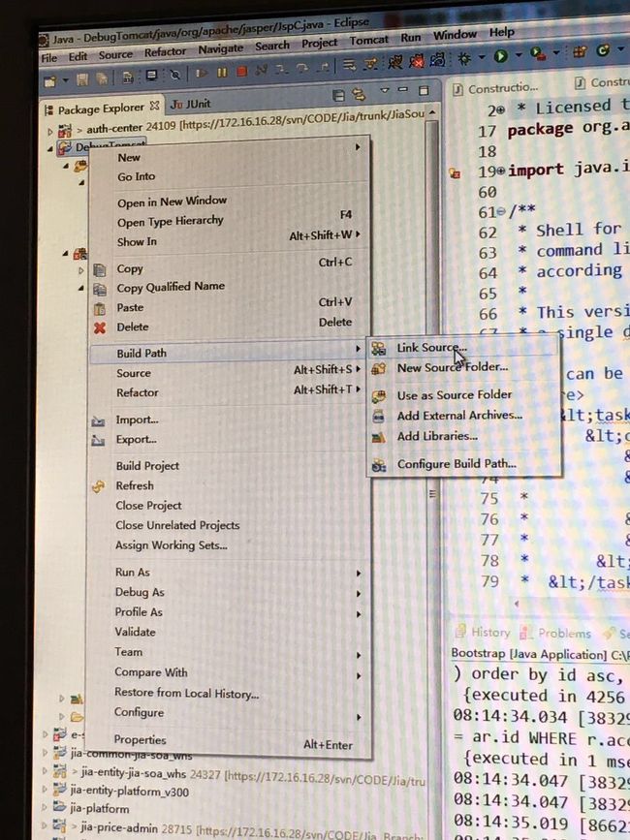Collapse the Javadoc comment at line 61
This screenshot has height=840, width=630.
501,212
